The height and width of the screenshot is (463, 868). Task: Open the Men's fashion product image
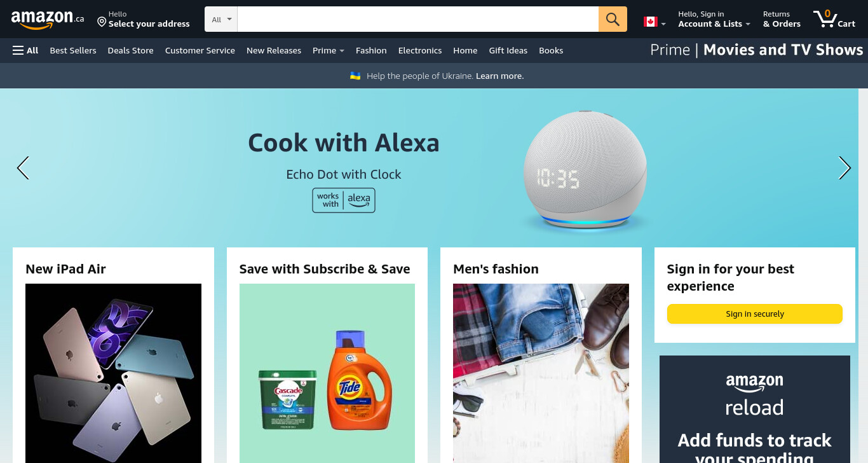coord(541,373)
